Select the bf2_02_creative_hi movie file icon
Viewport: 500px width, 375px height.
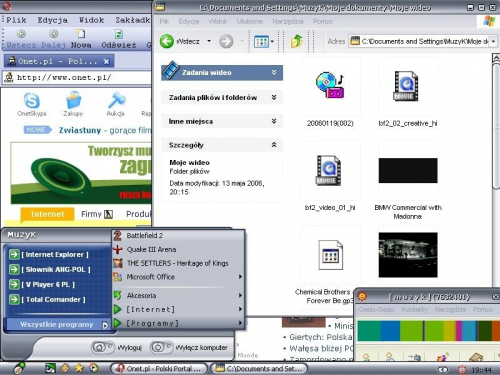(x=406, y=86)
